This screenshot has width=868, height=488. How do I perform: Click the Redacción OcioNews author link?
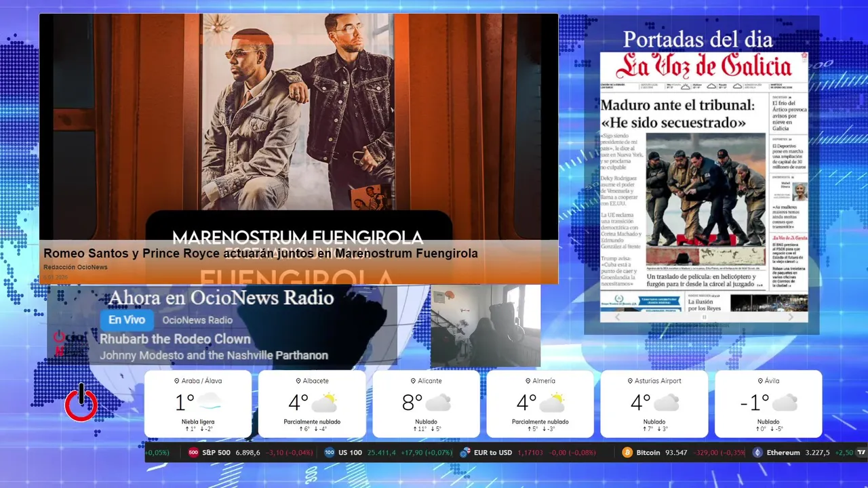(x=75, y=267)
